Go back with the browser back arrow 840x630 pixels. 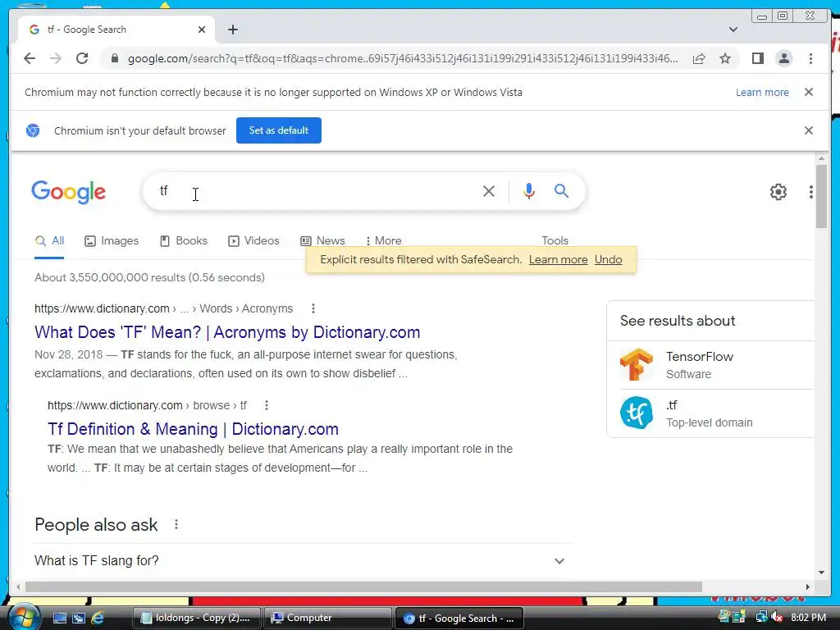point(30,58)
